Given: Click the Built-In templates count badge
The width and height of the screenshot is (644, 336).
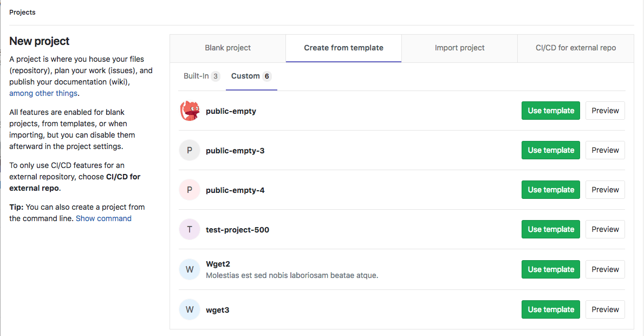Looking at the screenshot, I should click(216, 76).
